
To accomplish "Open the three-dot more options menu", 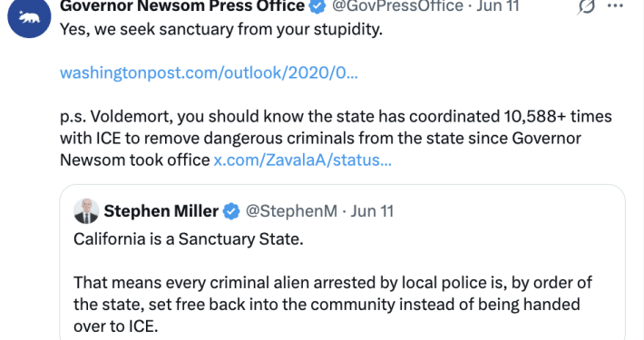I will 615,5.
